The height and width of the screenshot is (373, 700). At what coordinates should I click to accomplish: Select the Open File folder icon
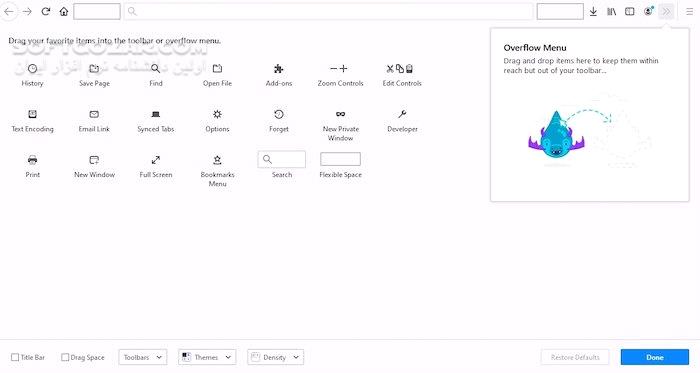[217, 69]
